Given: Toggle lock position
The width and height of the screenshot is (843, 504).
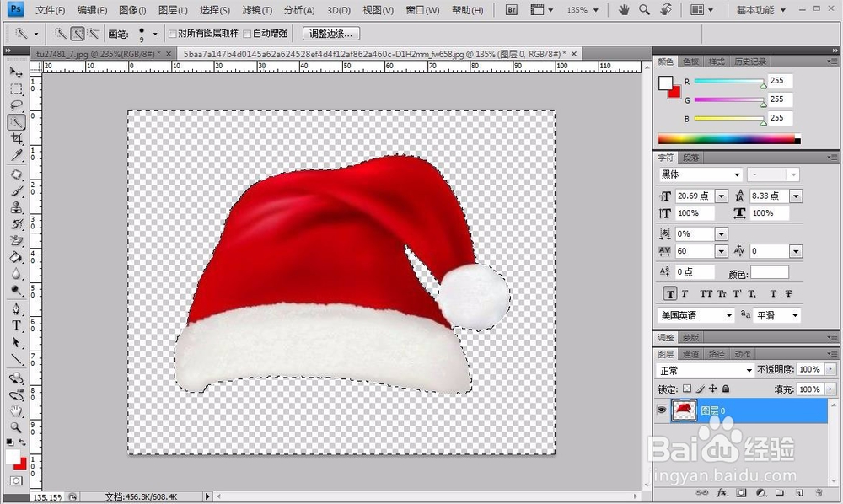Looking at the screenshot, I should [x=713, y=389].
